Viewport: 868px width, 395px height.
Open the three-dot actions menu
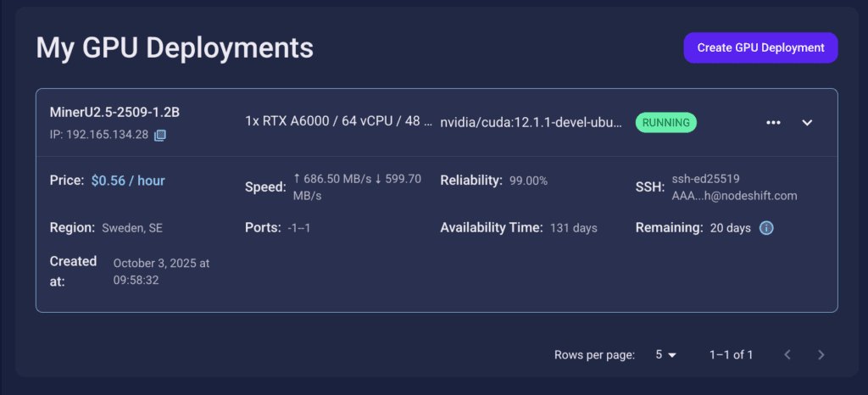pos(773,122)
